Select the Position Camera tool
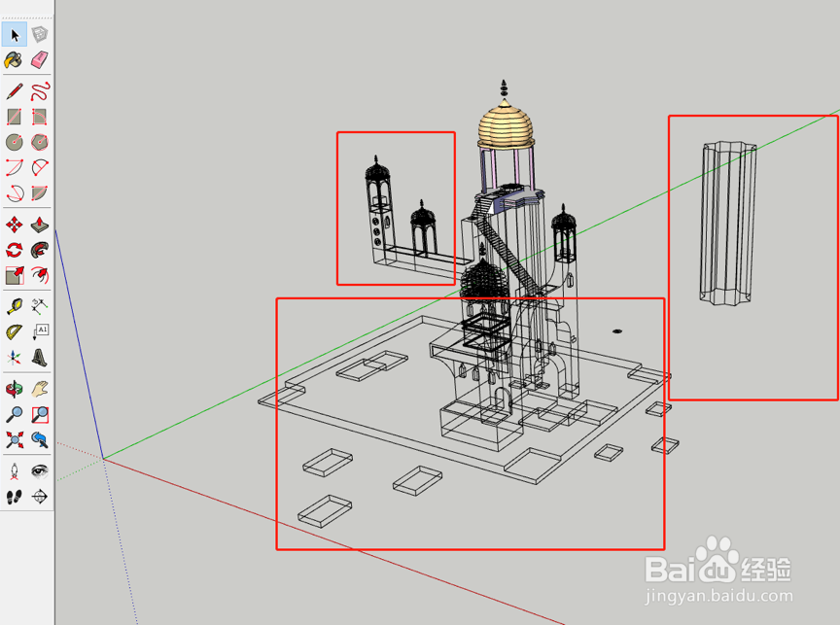This screenshot has width=840, height=625. point(15,471)
